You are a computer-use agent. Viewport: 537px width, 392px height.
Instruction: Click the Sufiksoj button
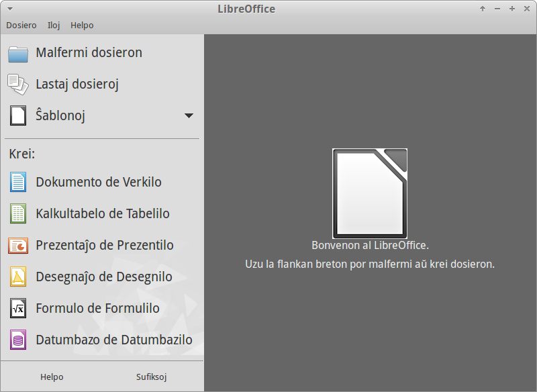[152, 377]
